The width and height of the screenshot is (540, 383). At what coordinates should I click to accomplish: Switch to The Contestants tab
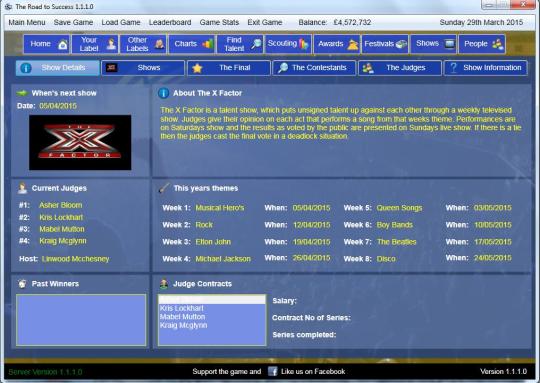click(x=314, y=68)
